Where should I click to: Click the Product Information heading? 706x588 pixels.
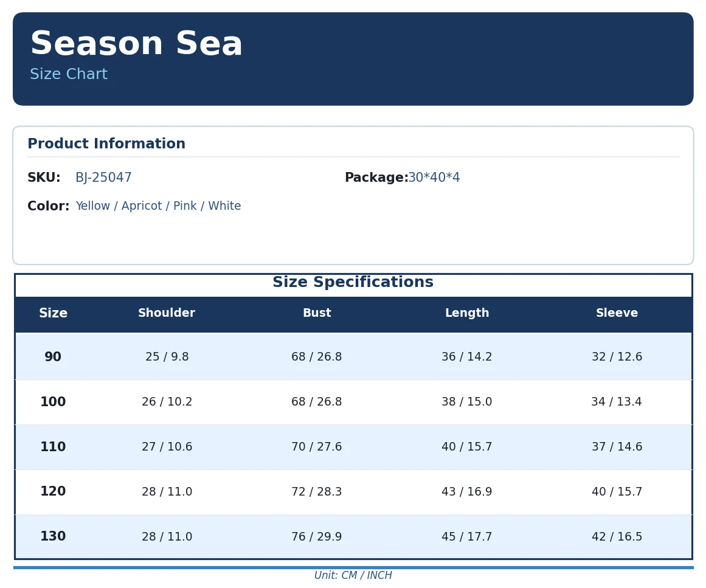pos(106,143)
